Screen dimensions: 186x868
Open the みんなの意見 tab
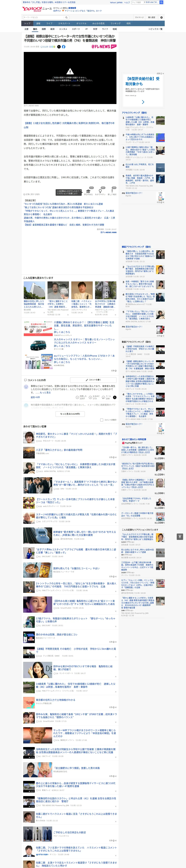(x=99, y=24)
